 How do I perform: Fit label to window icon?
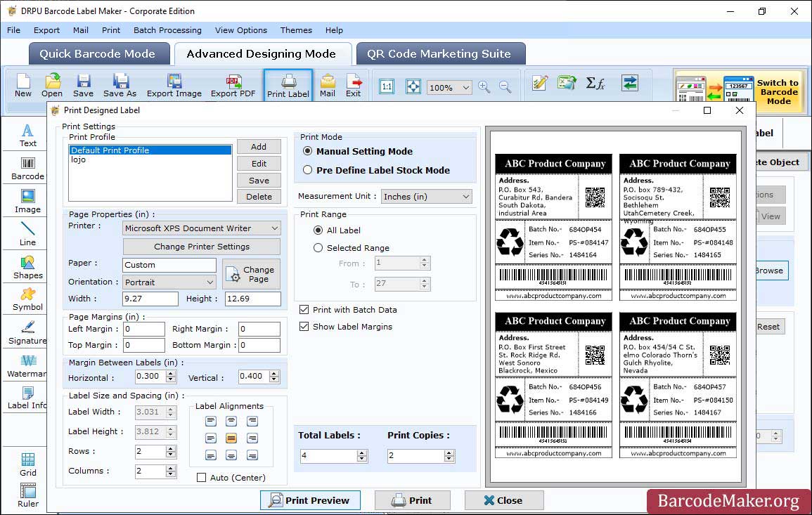click(x=413, y=86)
